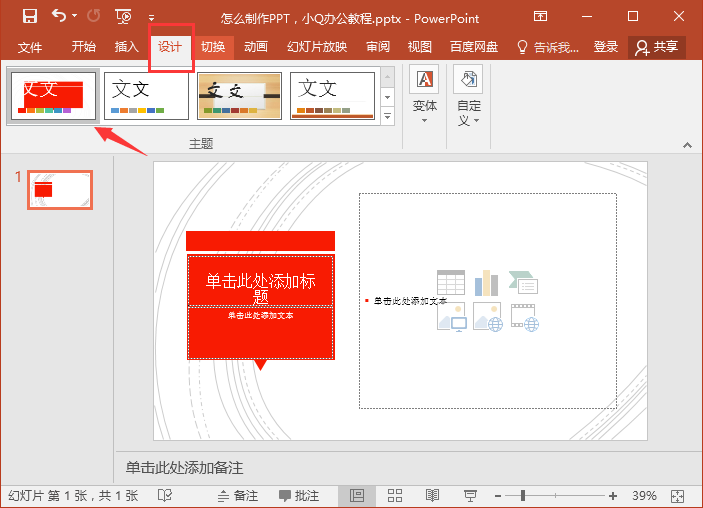Insert SmartArt graphic via placeholder icon
Screen dimensions: 703x508
[x=523, y=283]
